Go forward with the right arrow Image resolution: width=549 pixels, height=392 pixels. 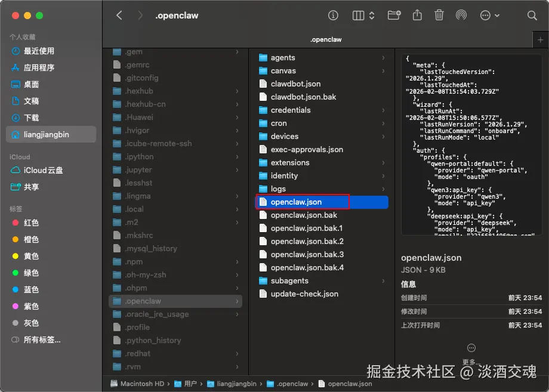coord(140,16)
